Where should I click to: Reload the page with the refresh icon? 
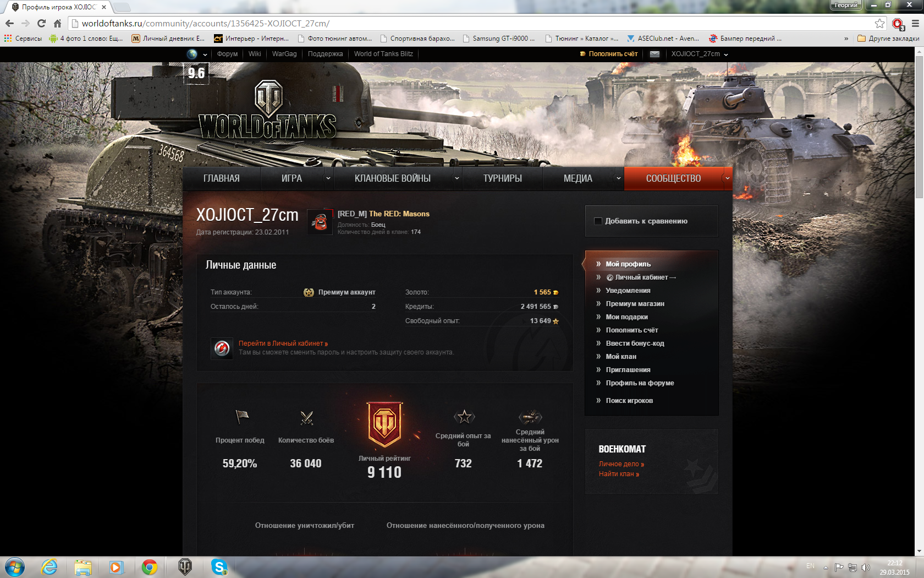[x=41, y=23]
